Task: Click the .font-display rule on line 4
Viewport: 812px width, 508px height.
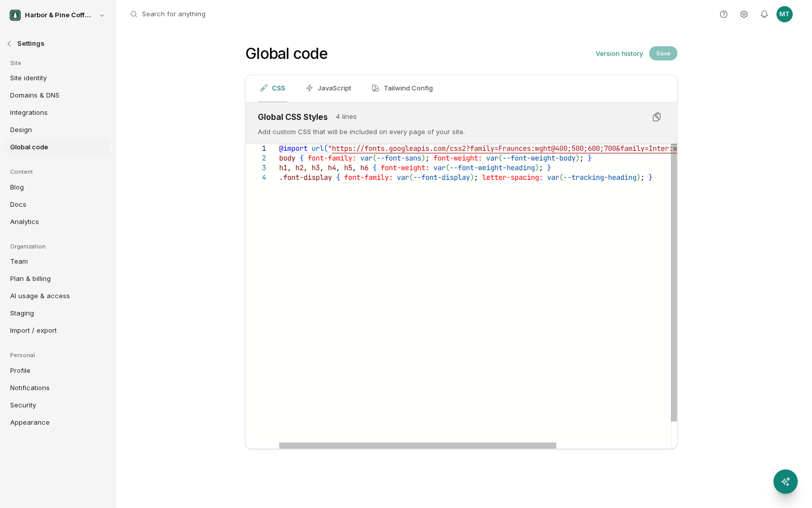Action: click(x=465, y=178)
